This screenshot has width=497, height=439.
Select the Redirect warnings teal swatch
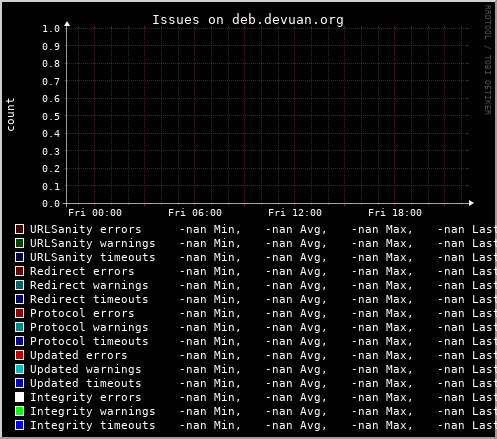(19, 285)
